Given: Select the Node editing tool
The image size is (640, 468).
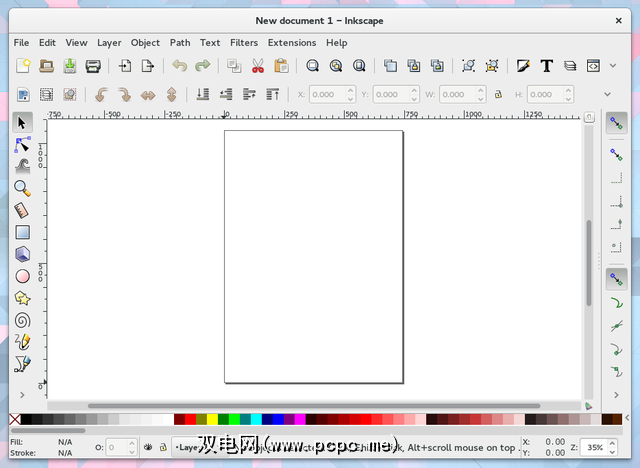Looking at the screenshot, I should point(22,144).
